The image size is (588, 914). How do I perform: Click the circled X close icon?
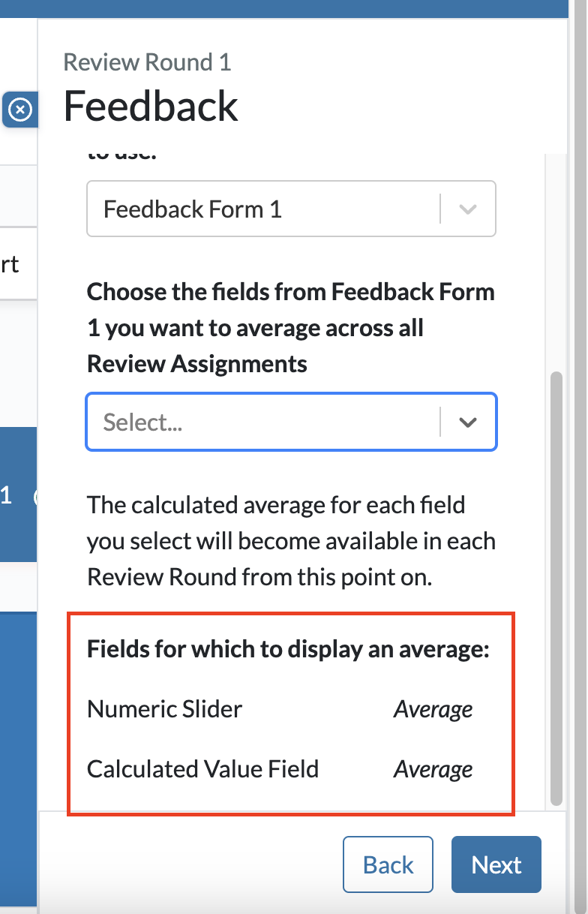pos(21,110)
